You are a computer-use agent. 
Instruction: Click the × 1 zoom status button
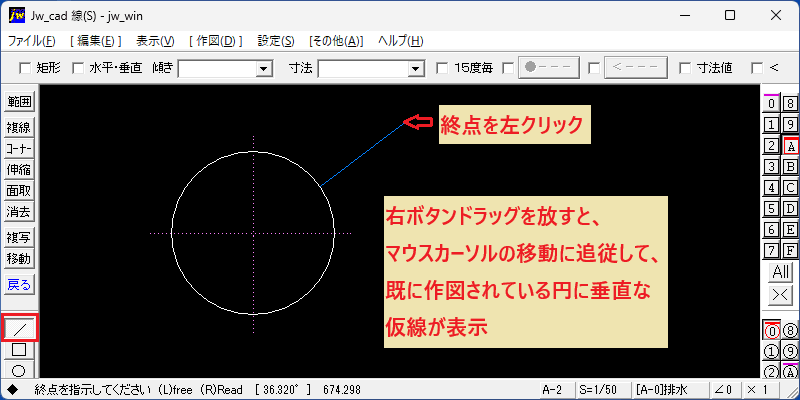pyautogui.click(x=759, y=390)
